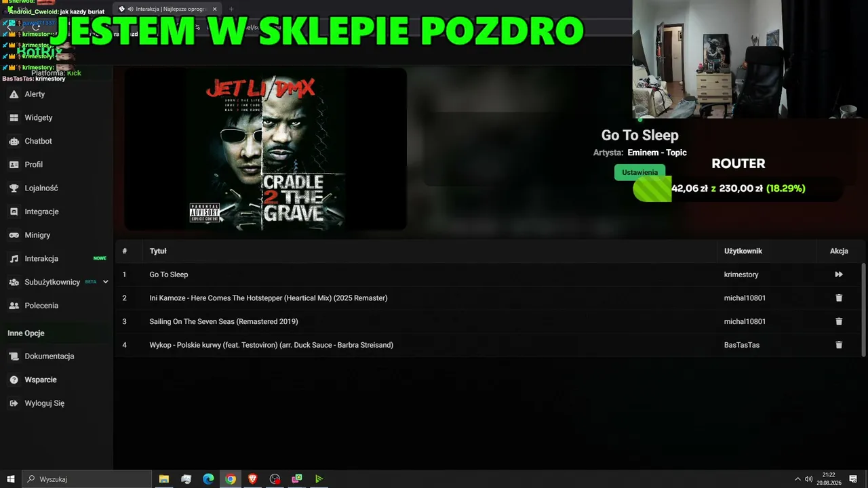The height and width of the screenshot is (488, 868).
Task: Click the Użytkownik column header
Action: 743,251
